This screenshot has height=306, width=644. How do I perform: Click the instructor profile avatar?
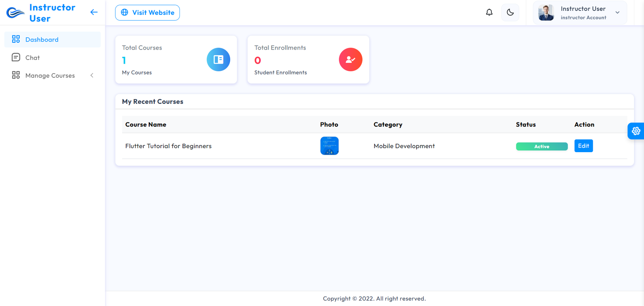tap(546, 13)
